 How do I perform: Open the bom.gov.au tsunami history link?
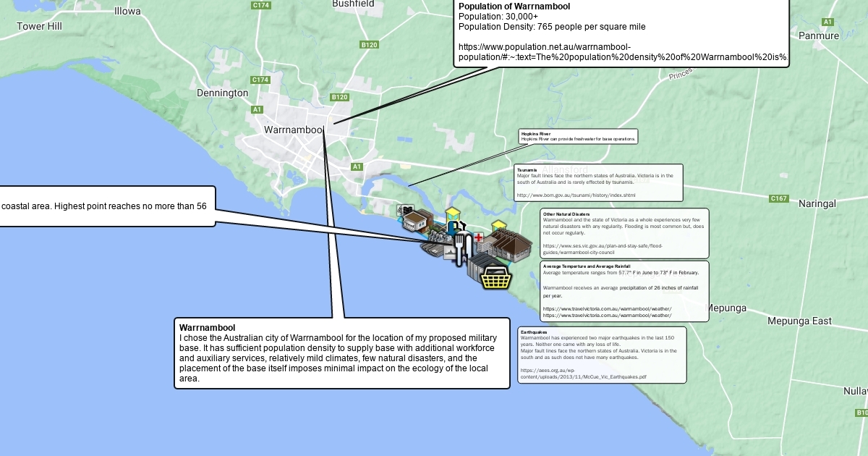(576, 195)
